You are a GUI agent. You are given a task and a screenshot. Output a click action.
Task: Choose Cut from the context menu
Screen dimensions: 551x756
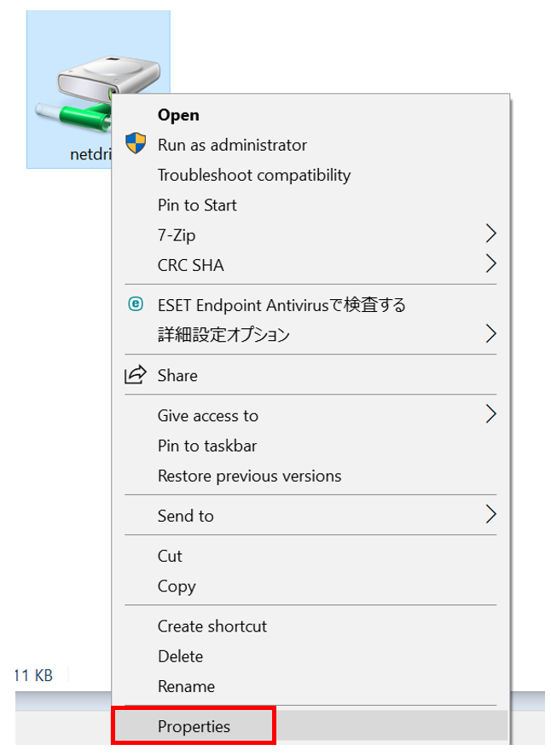click(170, 556)
